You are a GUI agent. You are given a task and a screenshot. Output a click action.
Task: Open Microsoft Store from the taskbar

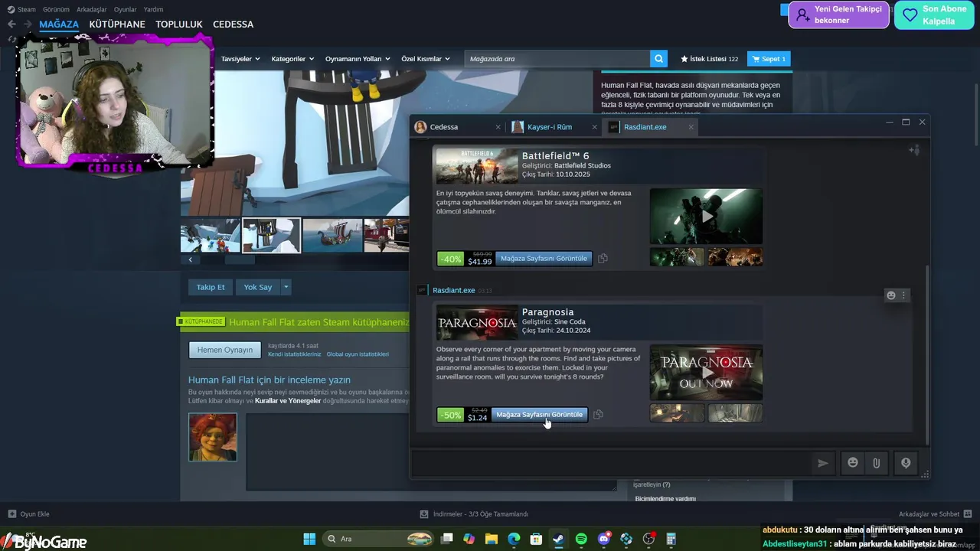point(536,539)
